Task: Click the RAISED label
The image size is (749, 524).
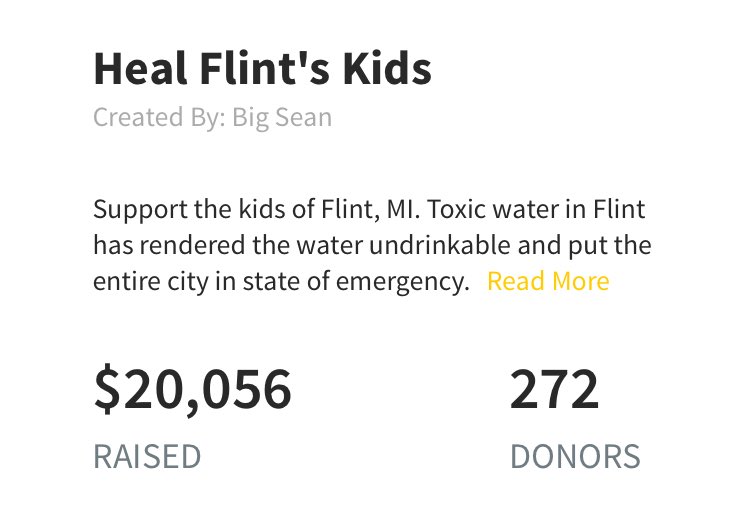Action: (x=147, y=456)
